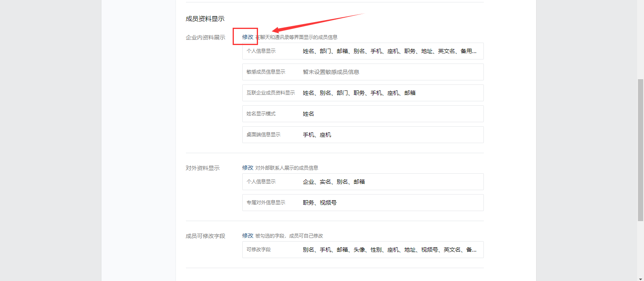This screenshot has height=281, width=644.
Task: Open the 桌面端信息显示 row
Action: point(363,135)
